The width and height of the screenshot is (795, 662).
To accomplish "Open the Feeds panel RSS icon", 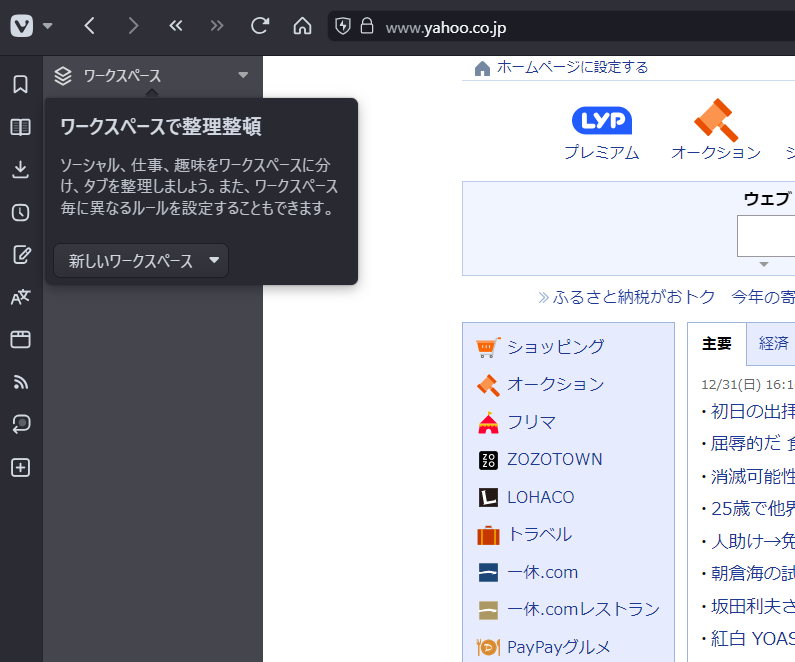I will tap(20, 381).
